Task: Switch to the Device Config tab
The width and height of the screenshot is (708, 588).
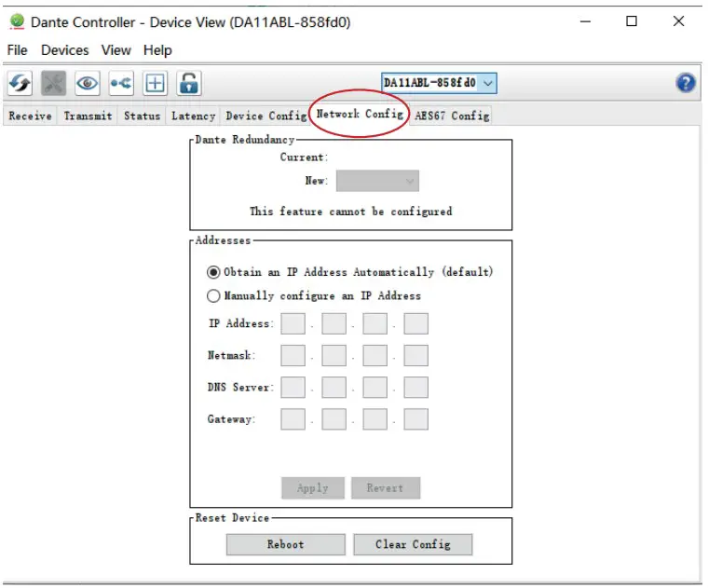Action: coord(265,116)
